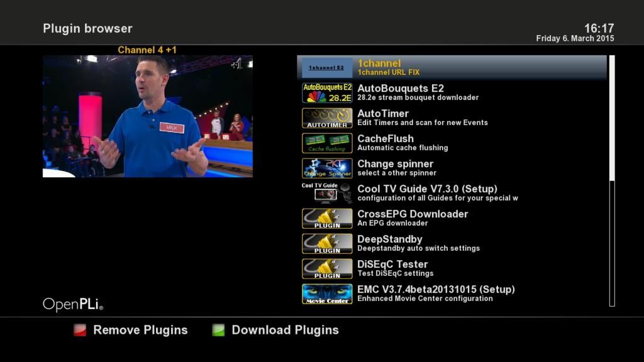Click the 'Plugin browser' screen title
This screenshot has height=362, width=644.
coord(87,29)
